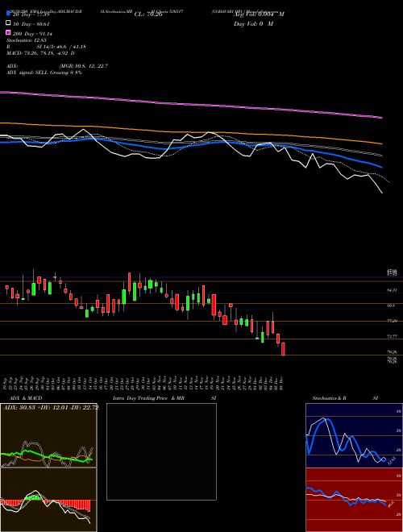Click the magenta 200-day moving average line
This screenshot has height=532, width=403.
point(190,103)
